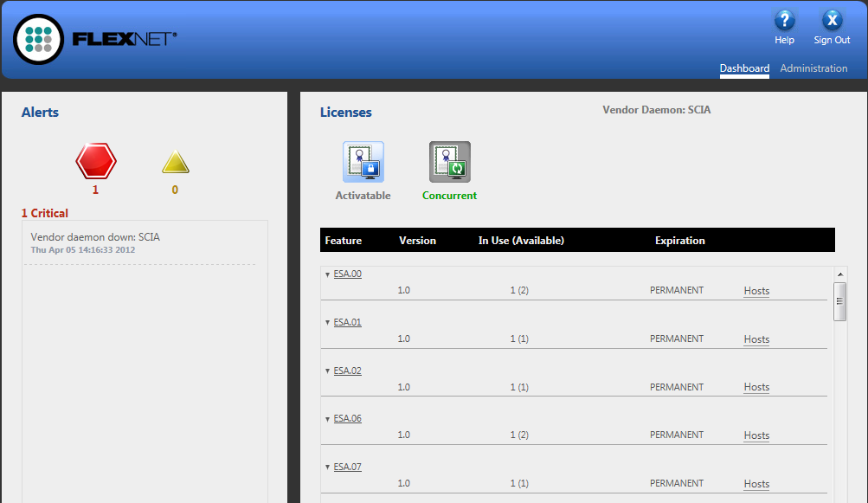Click the Help text label
Image resolution: width=868 pixels, height=503 pixels.
coord(784,40)
